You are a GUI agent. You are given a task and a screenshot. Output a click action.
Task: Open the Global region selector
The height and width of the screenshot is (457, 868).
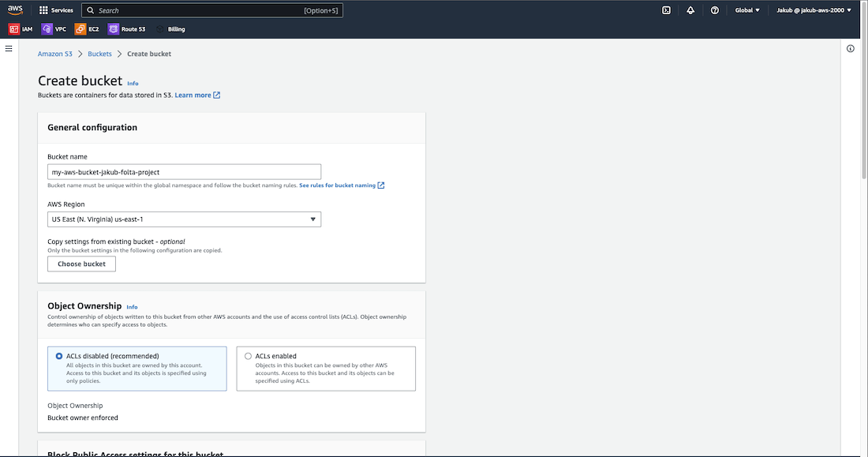coord(746,10)
